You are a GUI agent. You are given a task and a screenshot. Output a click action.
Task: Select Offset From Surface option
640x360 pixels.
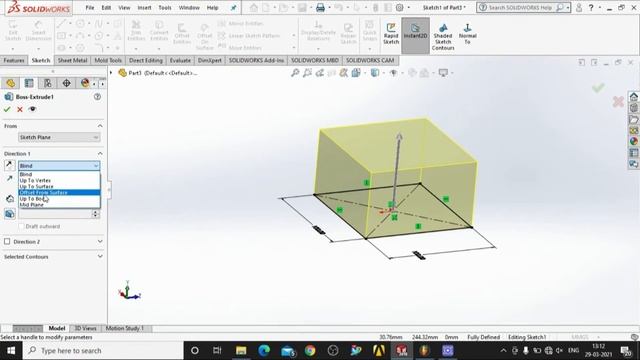[59, 193]
